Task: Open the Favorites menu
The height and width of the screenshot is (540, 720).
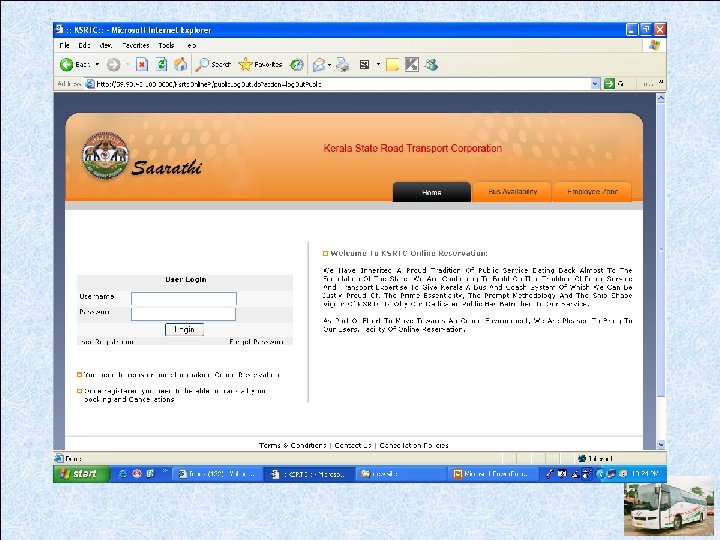Action: (136, 45)
